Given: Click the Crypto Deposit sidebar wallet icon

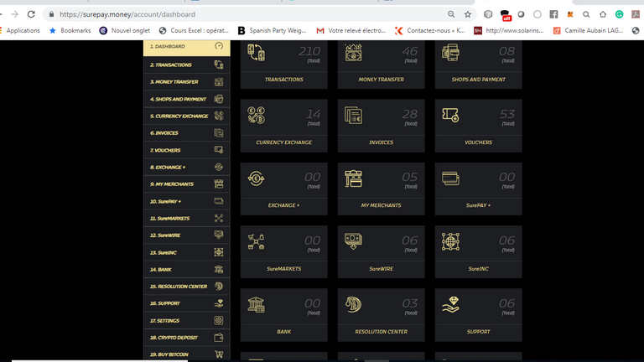Looking at the screenshot, I should (219, 338).
